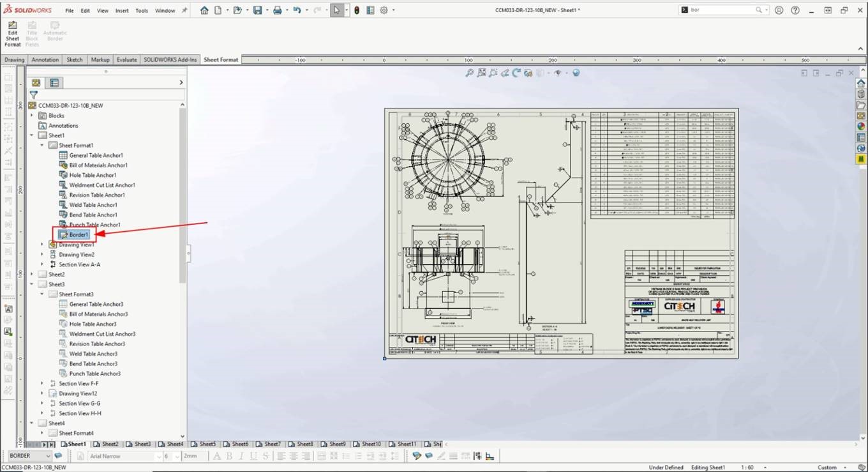Click the Save icon in the toolbar
The image size is (868, 472).
257,10
